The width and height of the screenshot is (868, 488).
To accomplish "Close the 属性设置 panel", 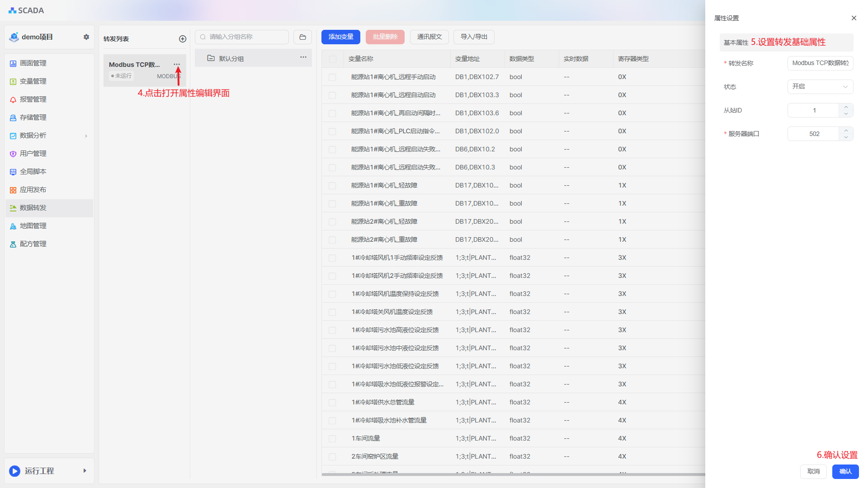I will [854, 18].
